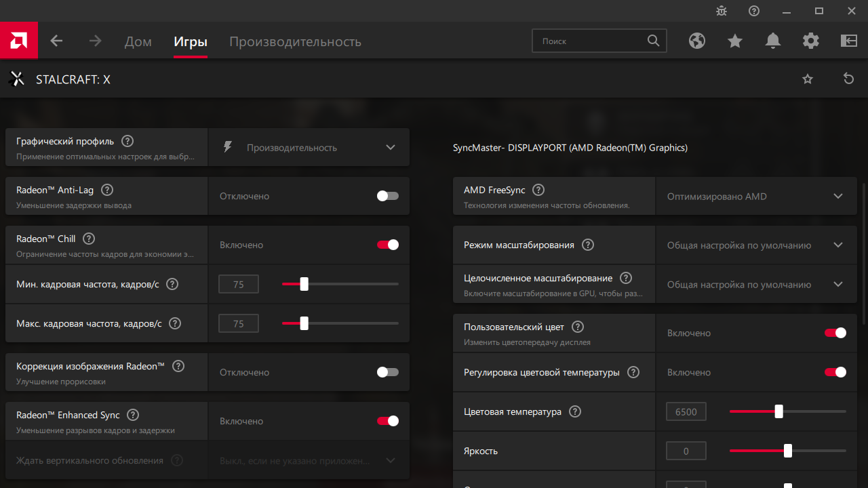Show help for Мин. кадровая частота
The height and width of the screenshot is (488, 868).
172,284
